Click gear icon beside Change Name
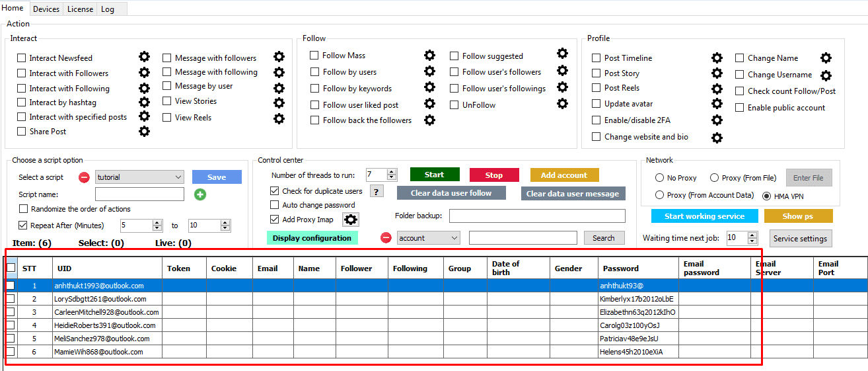 [x=826, y=58]
